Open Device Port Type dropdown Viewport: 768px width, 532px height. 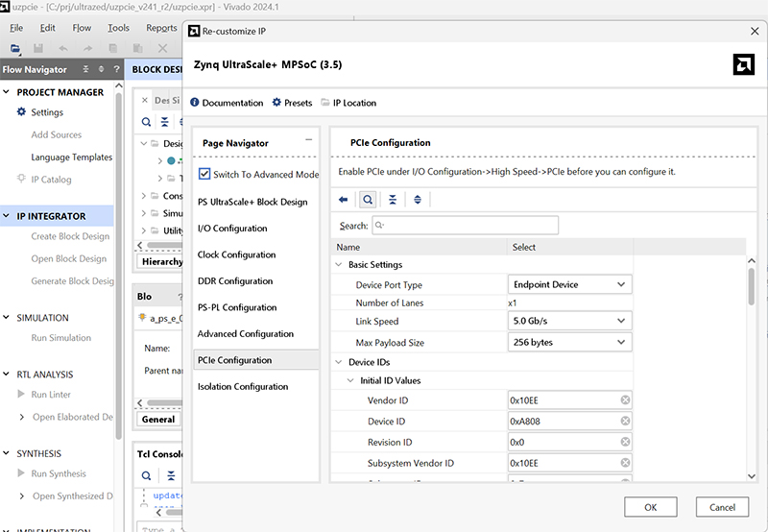coord(621,284)
